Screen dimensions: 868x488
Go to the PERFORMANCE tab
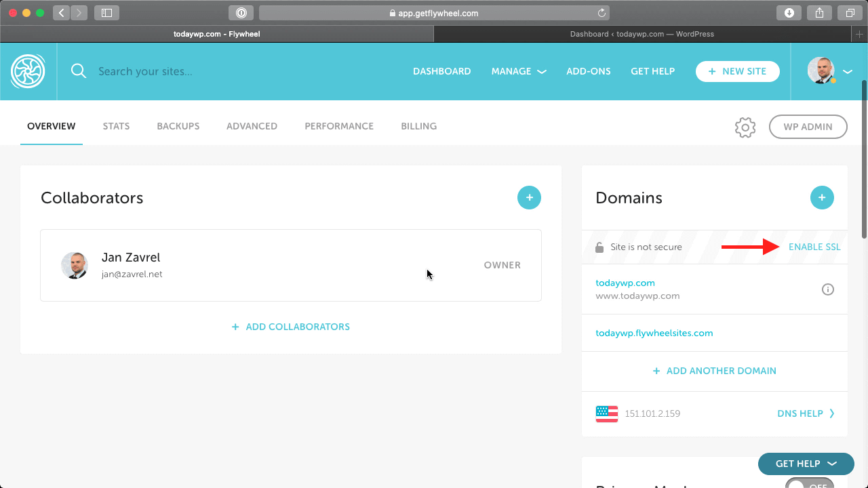339,126
